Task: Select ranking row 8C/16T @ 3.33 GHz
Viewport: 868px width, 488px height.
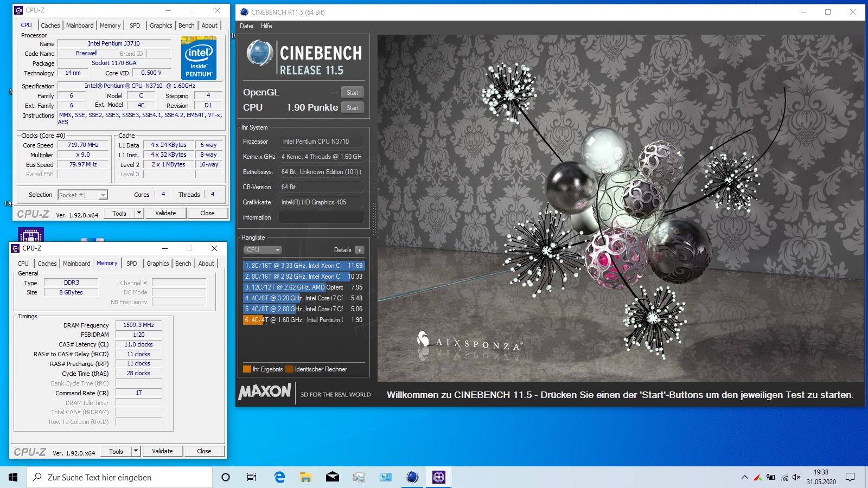Action: tap(304, 266)
